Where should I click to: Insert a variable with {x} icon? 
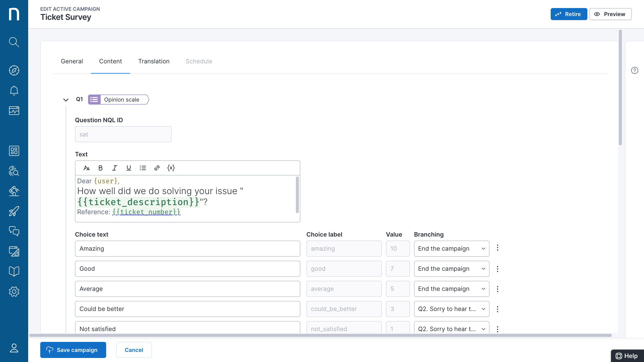point(171,168)
